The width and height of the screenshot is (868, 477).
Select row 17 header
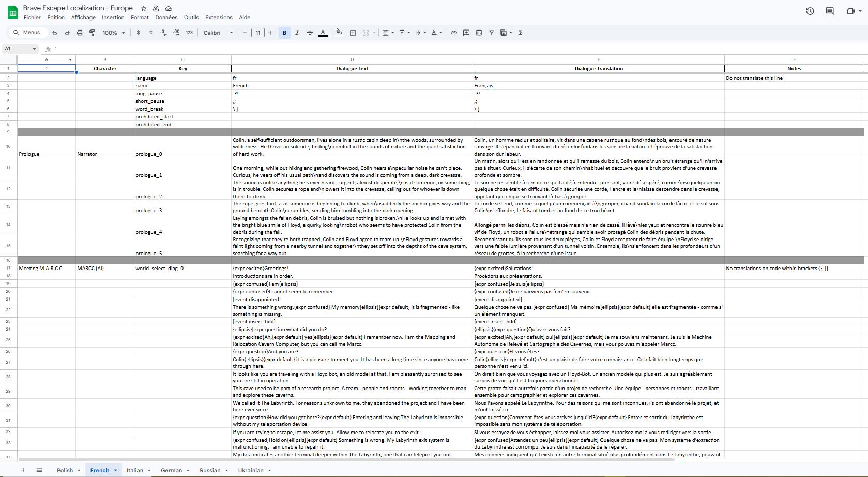coord(8,268)
